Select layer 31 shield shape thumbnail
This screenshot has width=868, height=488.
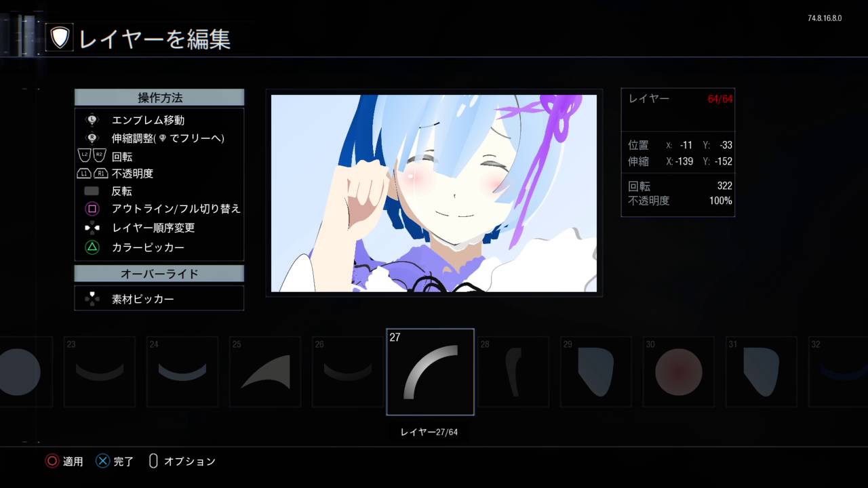(762, 371)
